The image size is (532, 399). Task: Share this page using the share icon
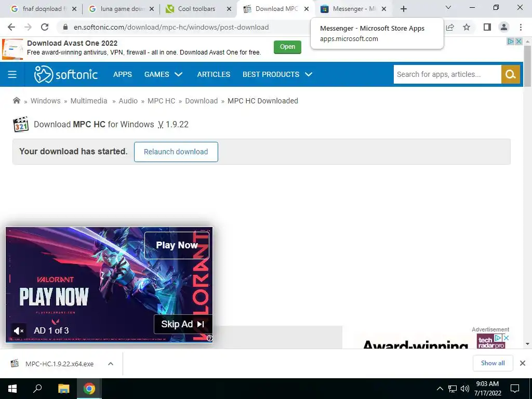click(x=450, y=27)
